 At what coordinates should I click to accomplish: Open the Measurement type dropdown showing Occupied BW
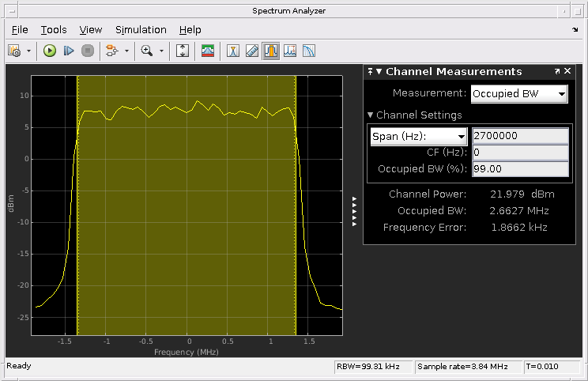pos(519,94)
